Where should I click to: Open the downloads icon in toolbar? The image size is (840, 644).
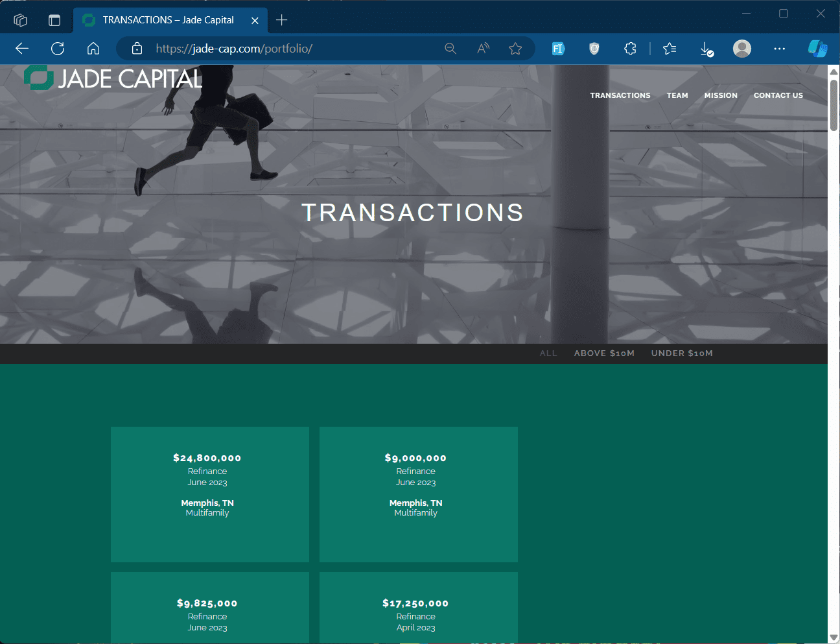coord(706,49)
